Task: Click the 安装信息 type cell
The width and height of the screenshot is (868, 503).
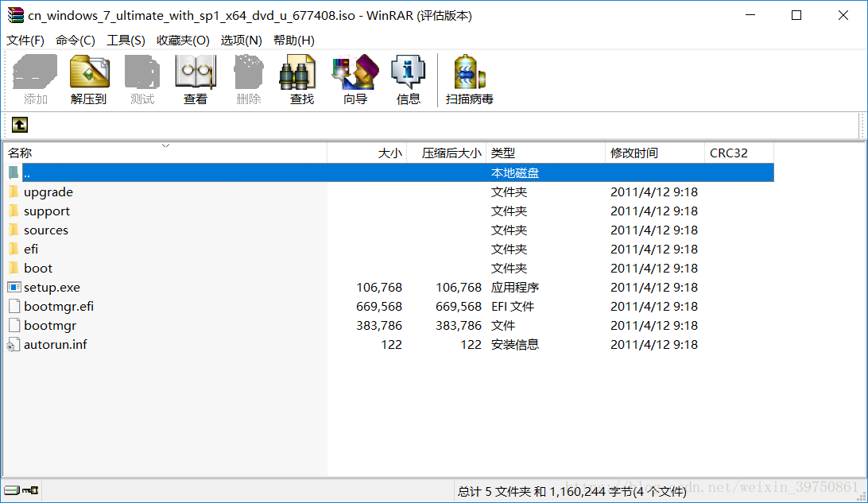Action: pyautogui.click(x=515, y=345)
